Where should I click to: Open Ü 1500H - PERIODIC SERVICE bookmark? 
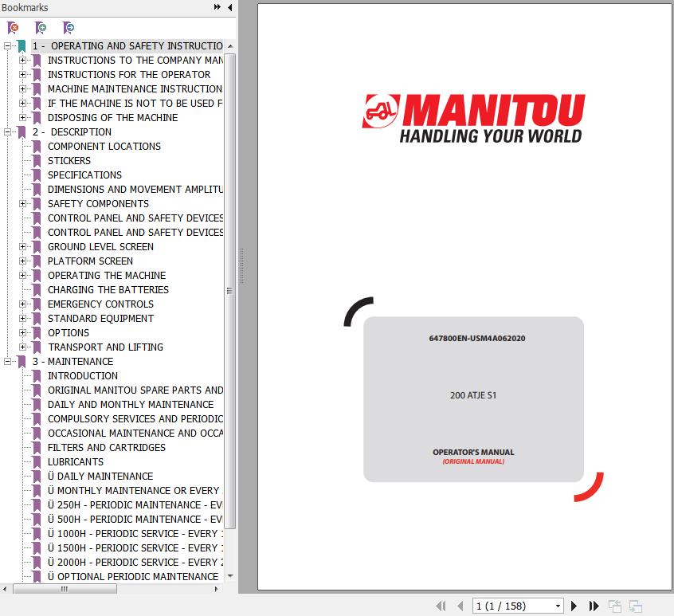tap(135, 547)
